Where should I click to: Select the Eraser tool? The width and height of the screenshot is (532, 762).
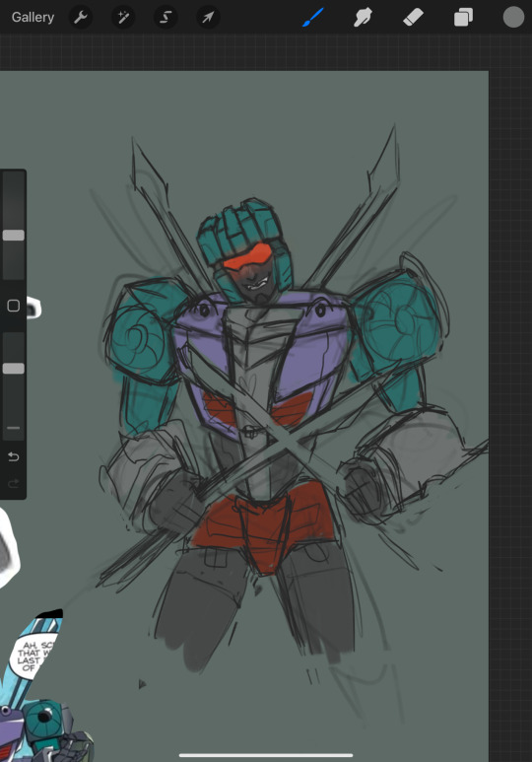point(414,18)
